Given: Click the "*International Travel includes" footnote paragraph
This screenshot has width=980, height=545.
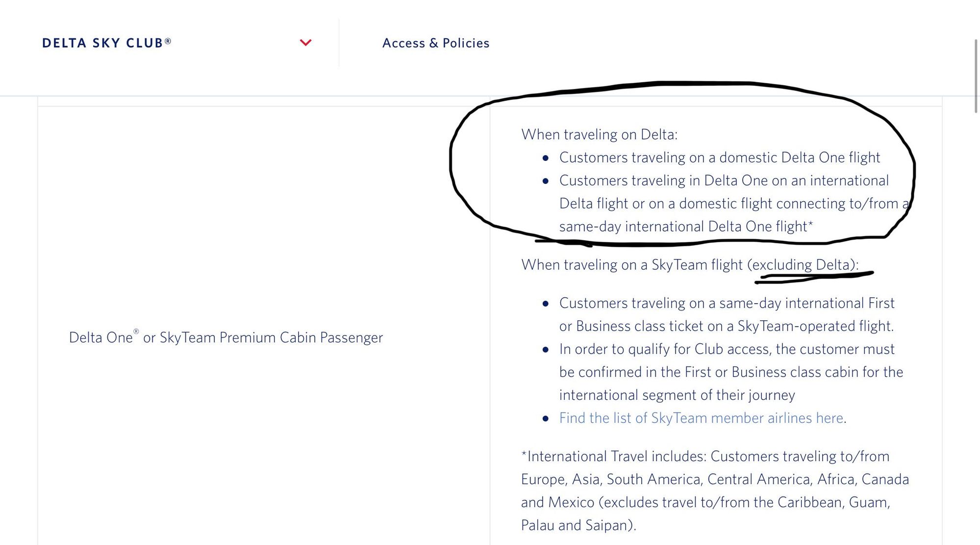Looking at the screenshot, I should click(714, 491).
